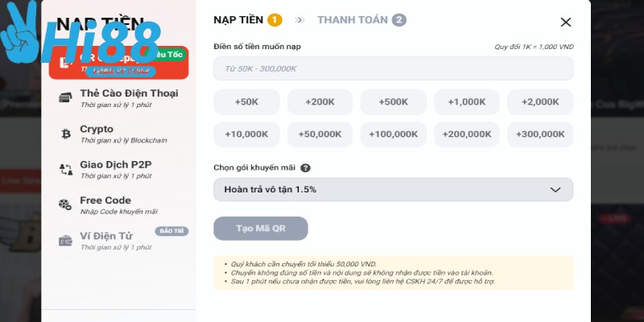644x322 pixels.
Task: Click the promotion dropdown chevron arrow
Action: [555, 189]
